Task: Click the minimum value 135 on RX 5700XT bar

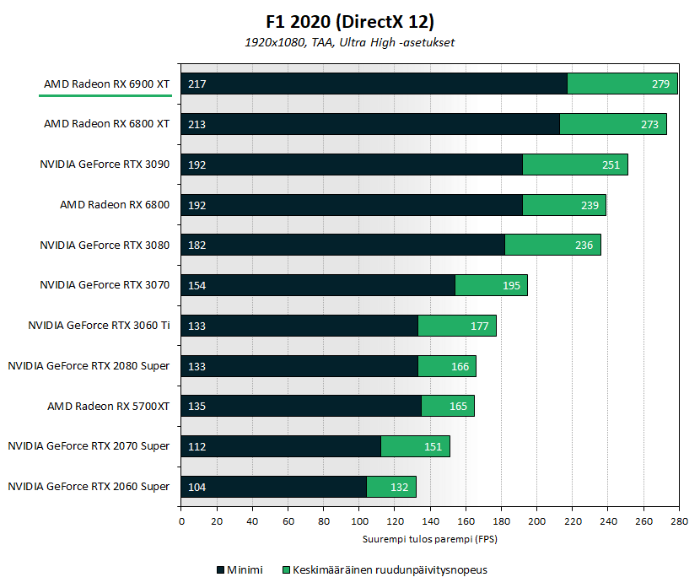Action: click(x=197, y=407)
